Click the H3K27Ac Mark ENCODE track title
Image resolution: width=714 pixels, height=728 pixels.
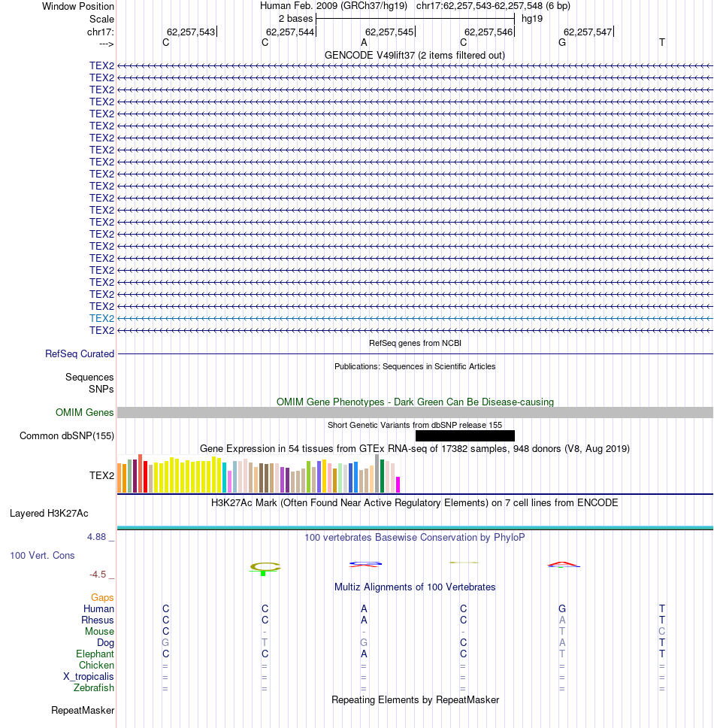(x=414, y=503)
